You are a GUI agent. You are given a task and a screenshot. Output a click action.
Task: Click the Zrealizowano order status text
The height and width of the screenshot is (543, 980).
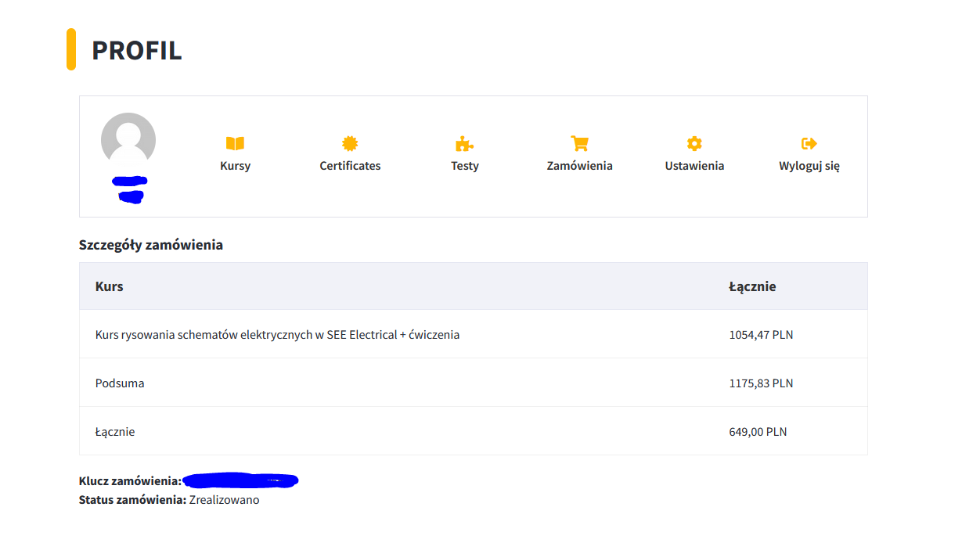point(224,500)
